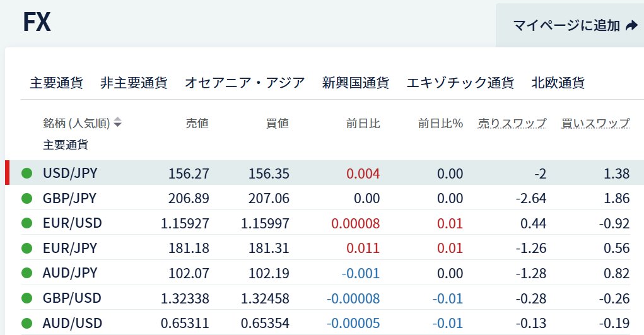This screenshot has width=644, height=335.
Task: Click GBP/USD sell swap value -0.28
Action: pos(531,298)
